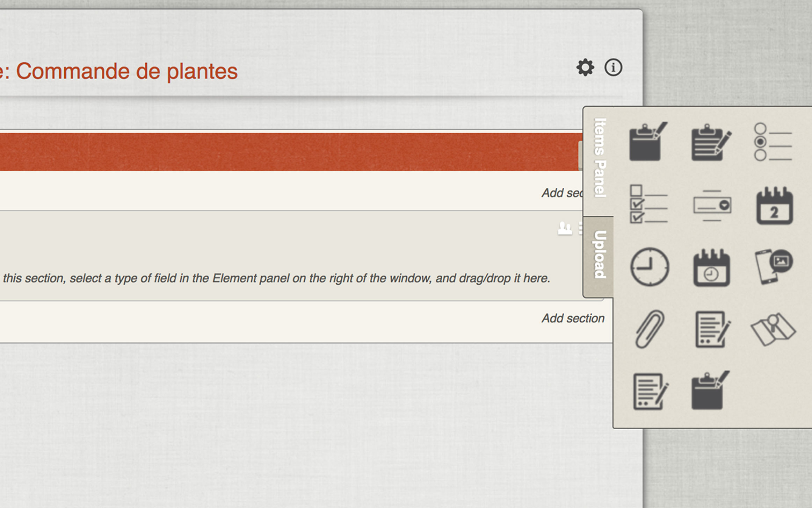Click the Commande de plantes form title

(126, 72)
